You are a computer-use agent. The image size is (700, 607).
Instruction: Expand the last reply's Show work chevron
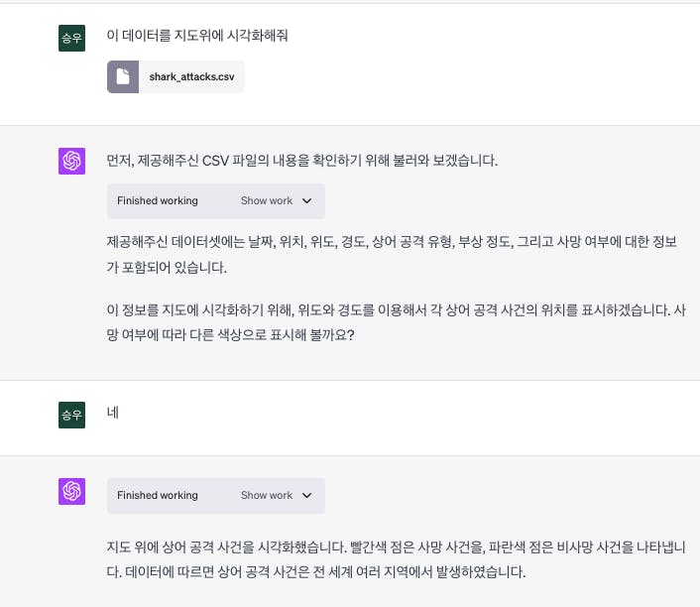pyautogui.click(x=306, y=495)
